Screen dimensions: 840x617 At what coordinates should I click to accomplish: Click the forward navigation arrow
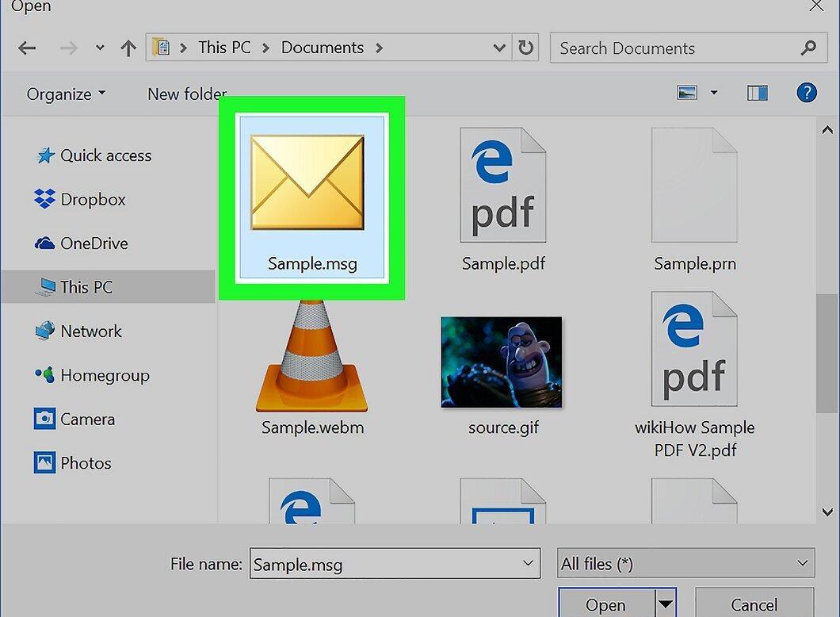click(69, 48)
